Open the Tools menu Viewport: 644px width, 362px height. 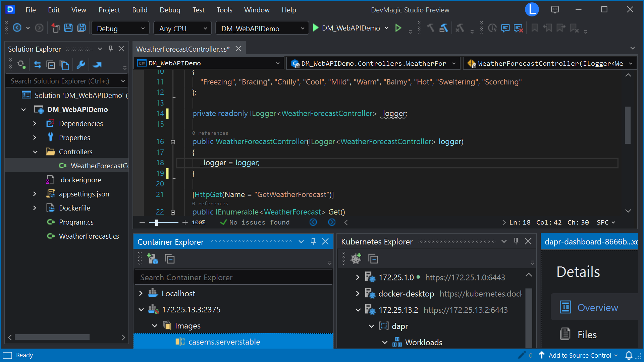(224, 10)
